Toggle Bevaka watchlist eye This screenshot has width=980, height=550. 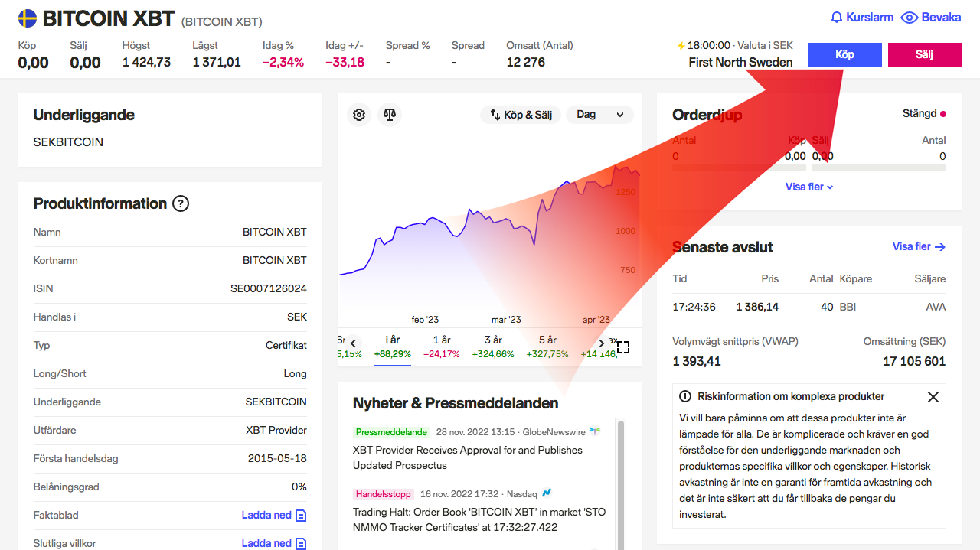click(x=909, y=17)
